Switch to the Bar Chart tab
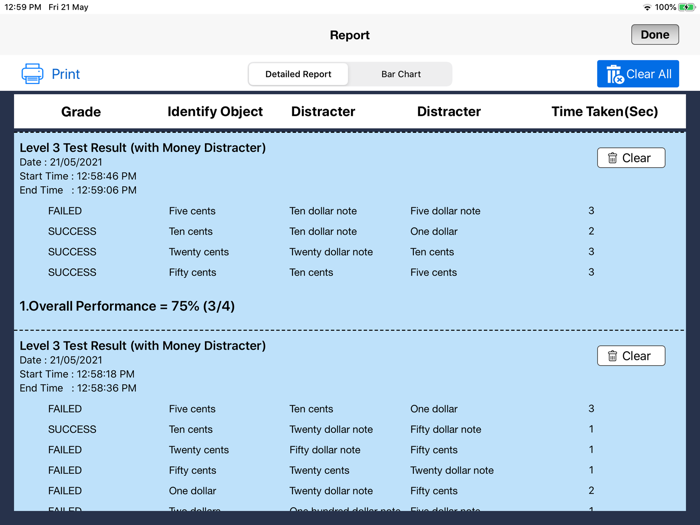 (x=400, y=74)
